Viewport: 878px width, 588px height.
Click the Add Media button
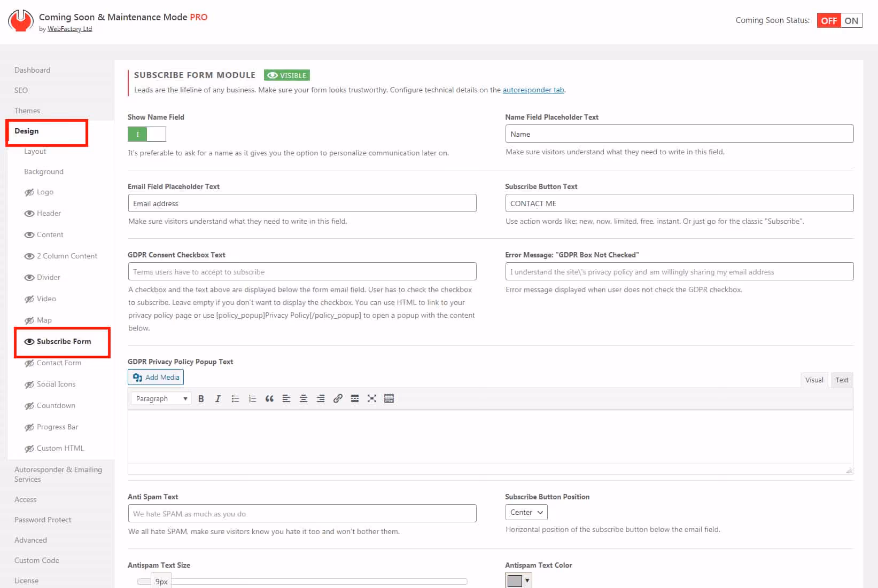point(156,377)
